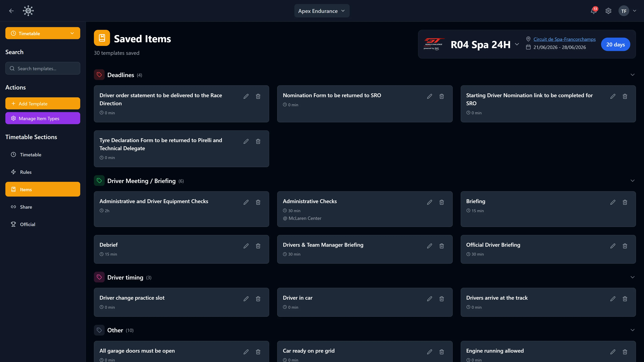Screen dimensions: 644x362
Task: Edit Nomination Form to be returned template
Action: [x=430, y=96]
